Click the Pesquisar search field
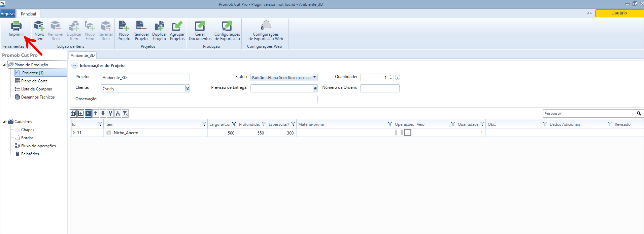 coord(589,114)
